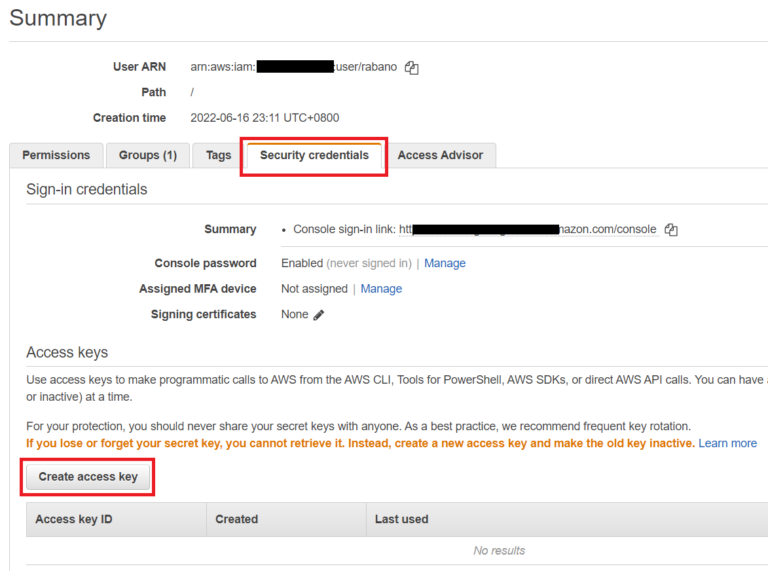Viewport: 768px width, 571px height.
Task: Click the console sign-in link URL text
Action: point(475,229)
